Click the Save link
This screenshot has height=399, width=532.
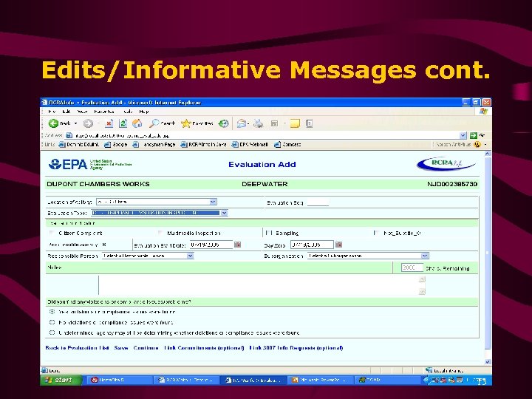[121, 348]
